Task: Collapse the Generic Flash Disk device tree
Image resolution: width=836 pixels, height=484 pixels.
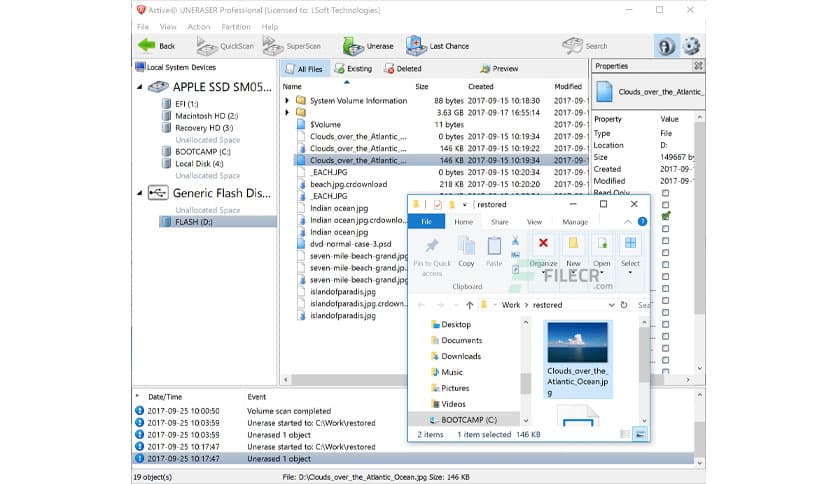Action: click(x=140, y=193)
